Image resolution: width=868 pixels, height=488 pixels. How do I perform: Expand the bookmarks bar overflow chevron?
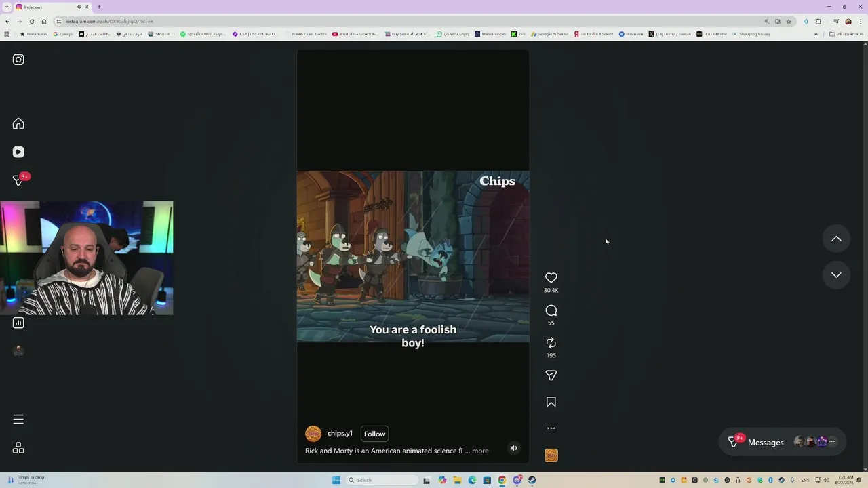pos(816,34)
